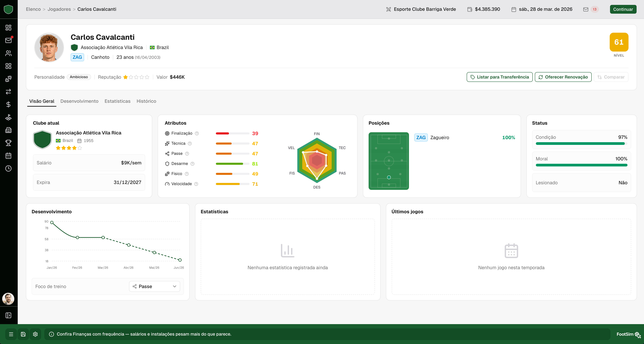
Task: Collapse sidebar with panel toggle icon
Action: (x=9, y=315)
